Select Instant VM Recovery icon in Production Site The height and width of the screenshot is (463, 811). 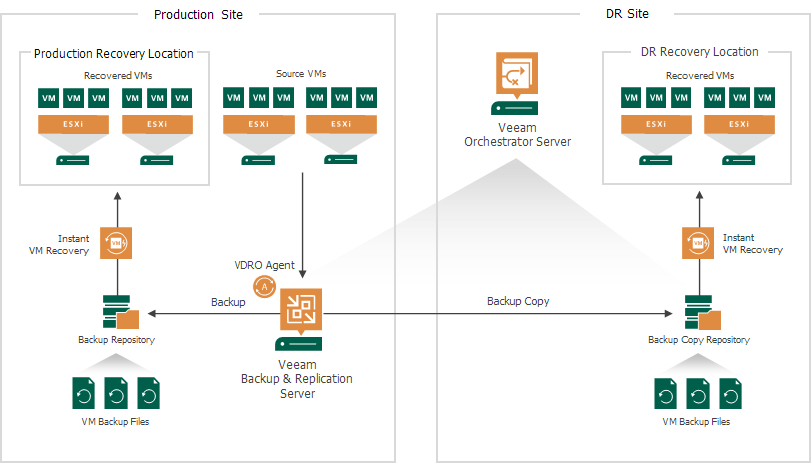coord(116,243)
